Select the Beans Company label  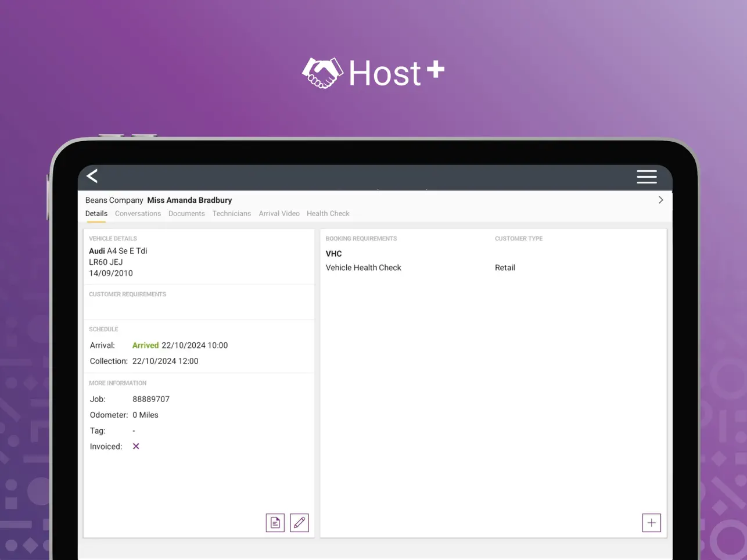(x=114, y=200)
